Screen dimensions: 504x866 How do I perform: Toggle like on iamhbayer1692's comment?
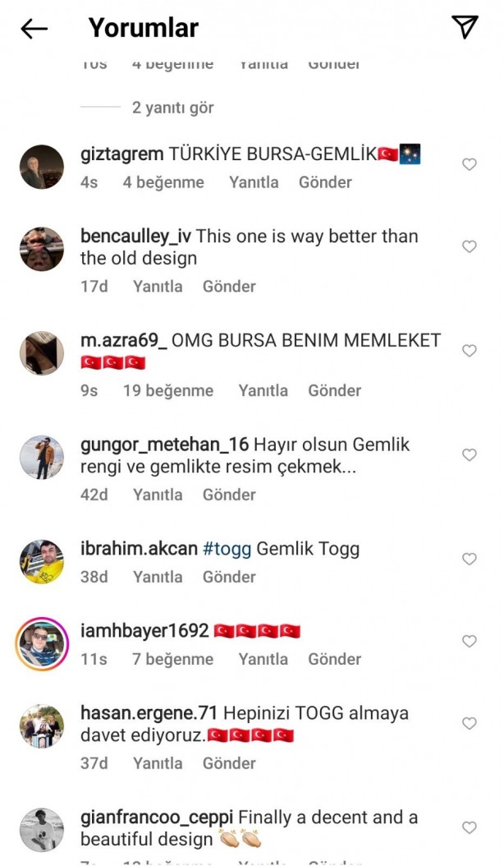pyautogui.click(x=469, y=641)
